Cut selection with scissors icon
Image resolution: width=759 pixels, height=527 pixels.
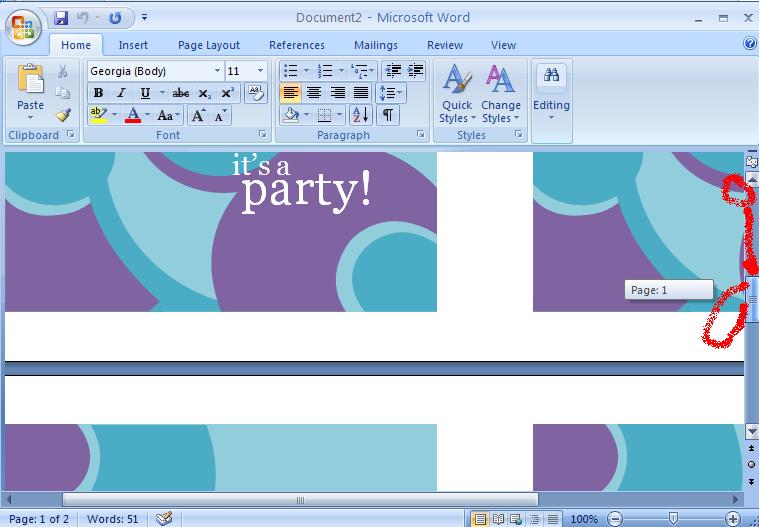point(62,72)
